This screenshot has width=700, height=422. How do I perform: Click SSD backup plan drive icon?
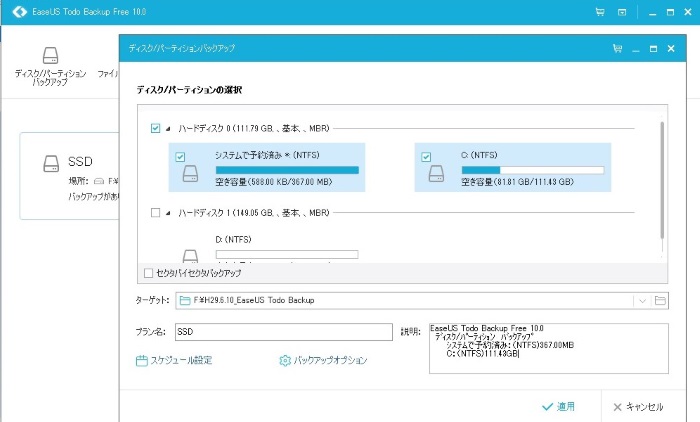coord(51,163)
